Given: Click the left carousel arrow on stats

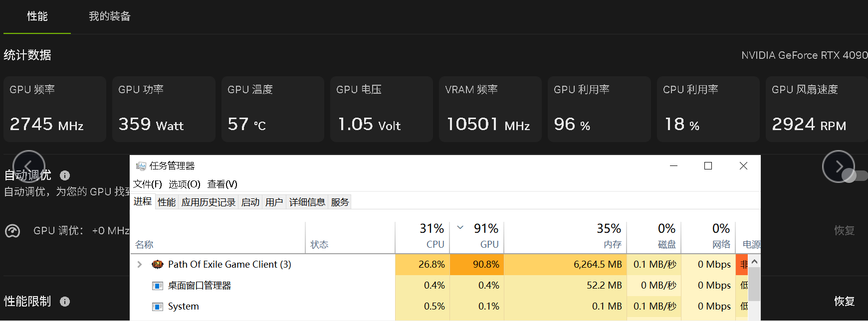Looking at the screenshot, I should point(28,166).
